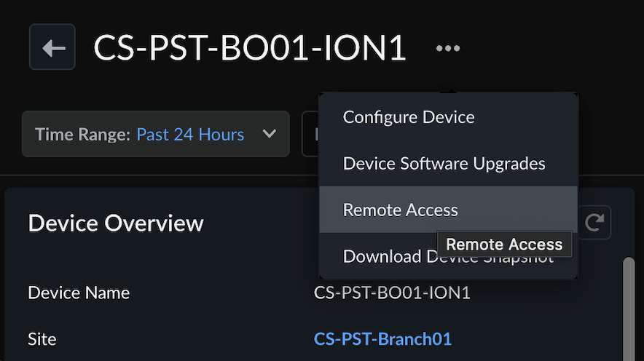
Task: Click the Device Name field label
Action: 79,293
